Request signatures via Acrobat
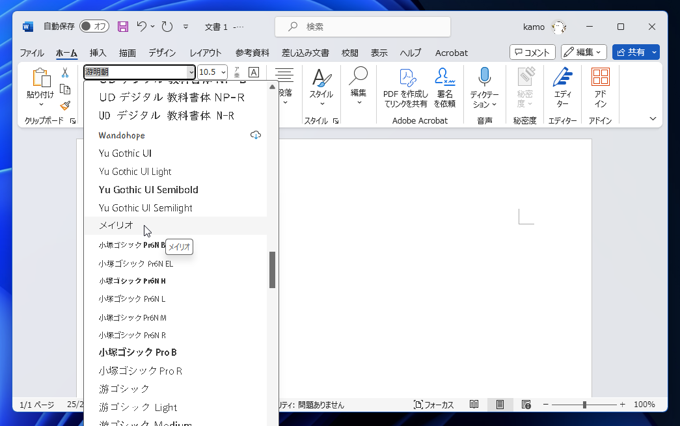This screenshot has height=426, width=680. point(445,88)
